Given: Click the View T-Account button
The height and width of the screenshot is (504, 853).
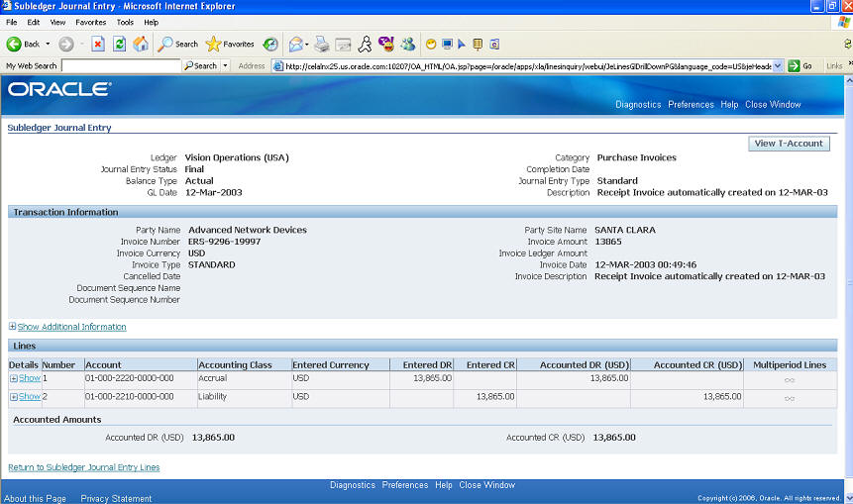Looking at the screenshot, I should click(789, 144).
